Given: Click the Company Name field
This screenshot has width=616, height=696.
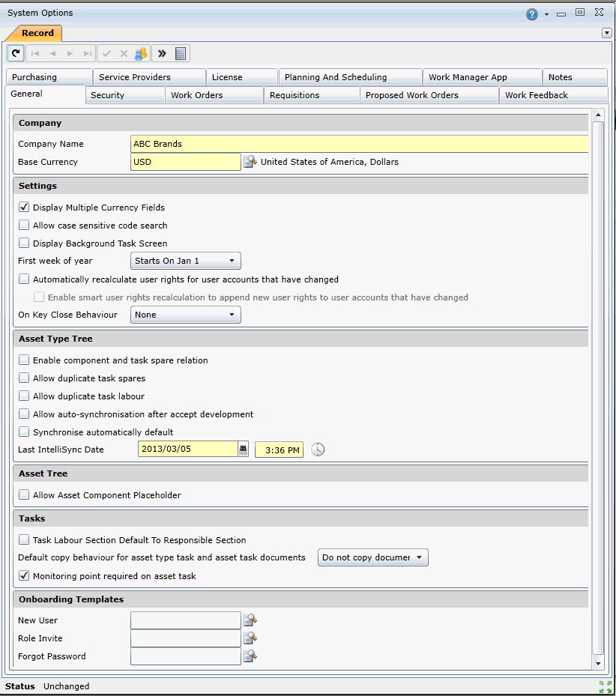Looking at the screenshot, I should [359, 144].
